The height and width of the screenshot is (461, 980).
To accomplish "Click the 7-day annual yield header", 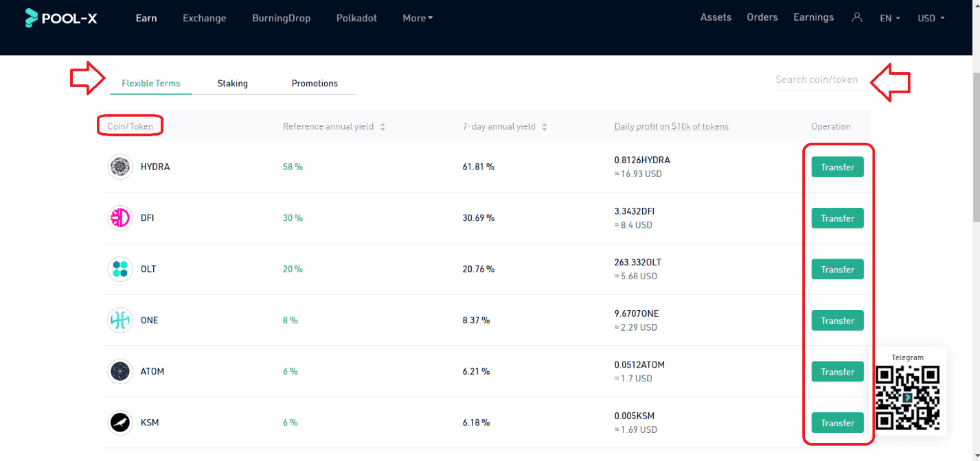I will tap(499, 126).
